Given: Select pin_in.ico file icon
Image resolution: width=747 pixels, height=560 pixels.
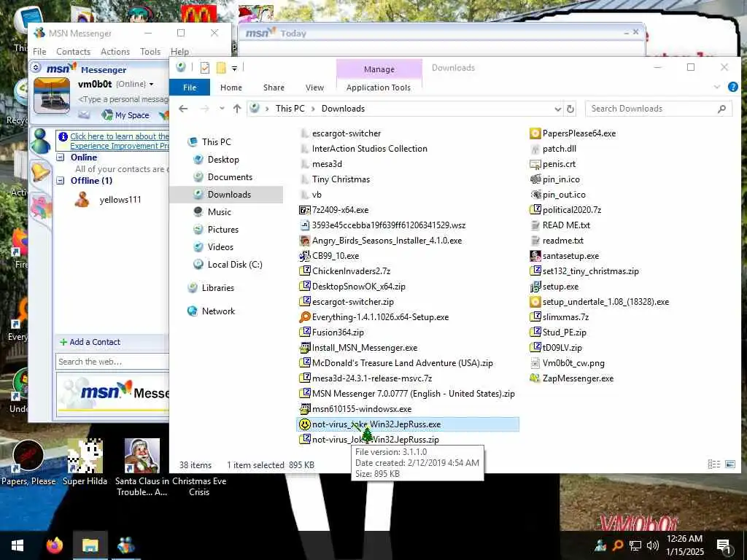Looking at the screenshot, I should click(535, 179).
